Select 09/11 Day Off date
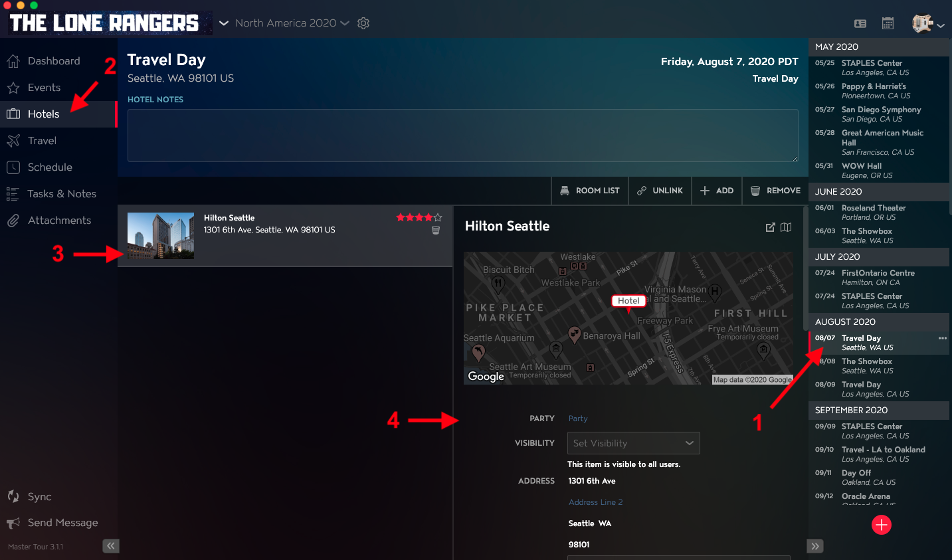Viewport: 952px width, 560px height. [x=879, y=478]
